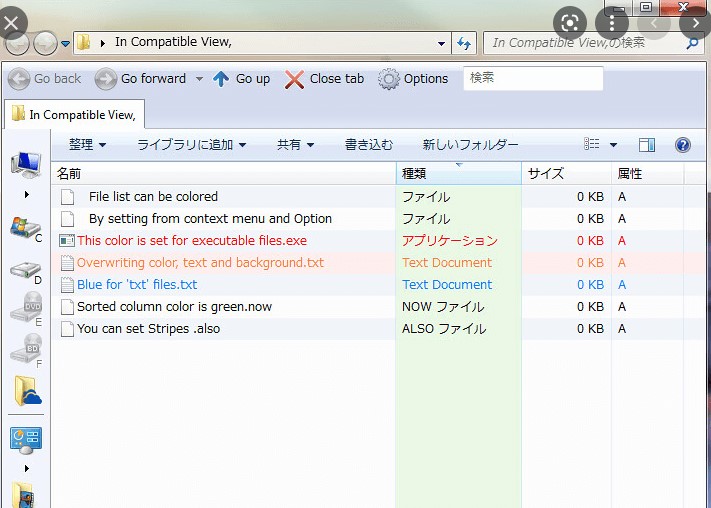Click the Options label in toolbar
711x508 pixels.
pos(426,79)
